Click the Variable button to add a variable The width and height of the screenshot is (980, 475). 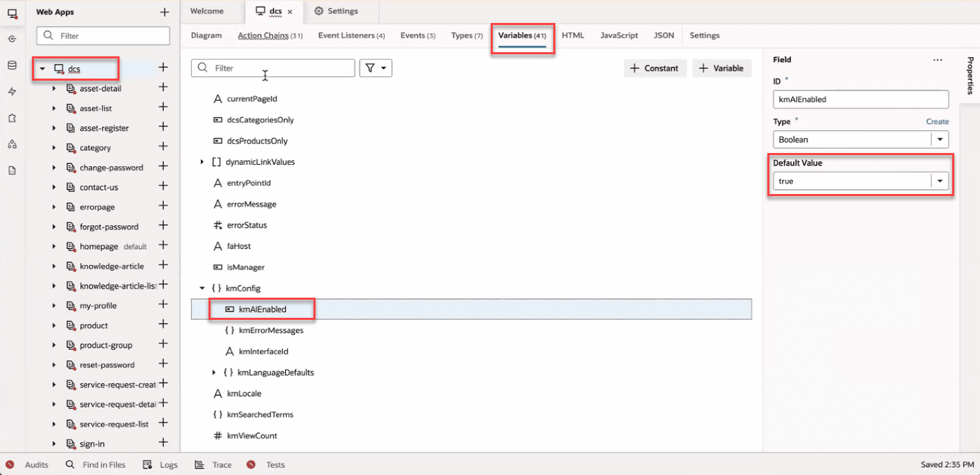(721, 68)
